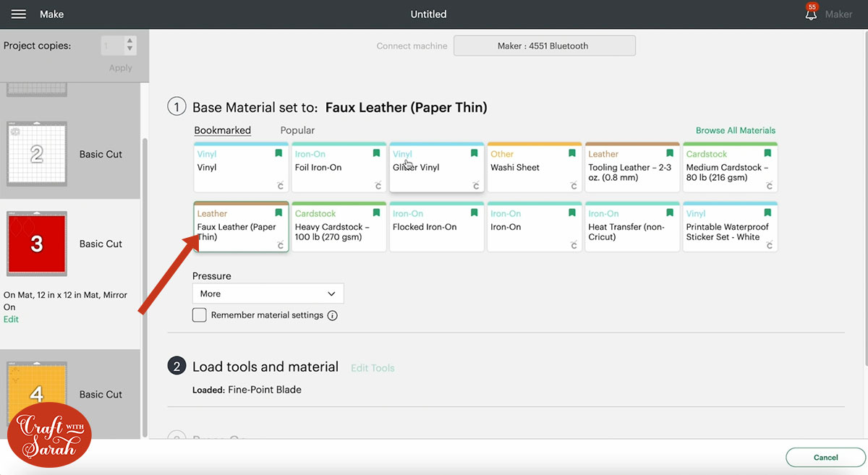Image resolution: width=868 pixels, height=475 pixels.
Task: Switch to the Popular materials tab
Action: coord(297,130)
